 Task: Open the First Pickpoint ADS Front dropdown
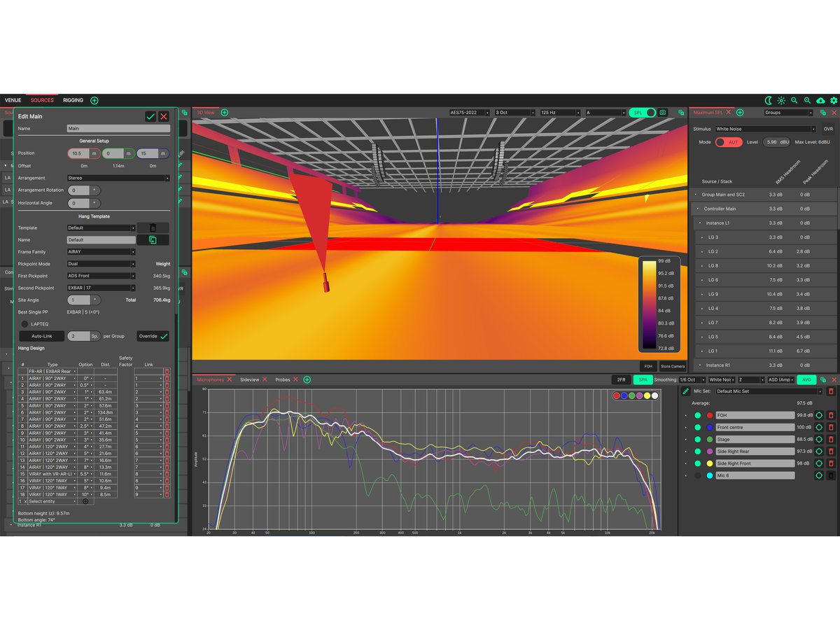tap(101, 276)
